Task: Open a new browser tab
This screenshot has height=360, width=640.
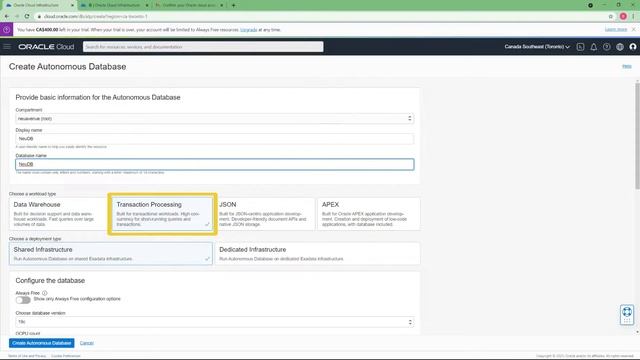Action: point(233,5)
